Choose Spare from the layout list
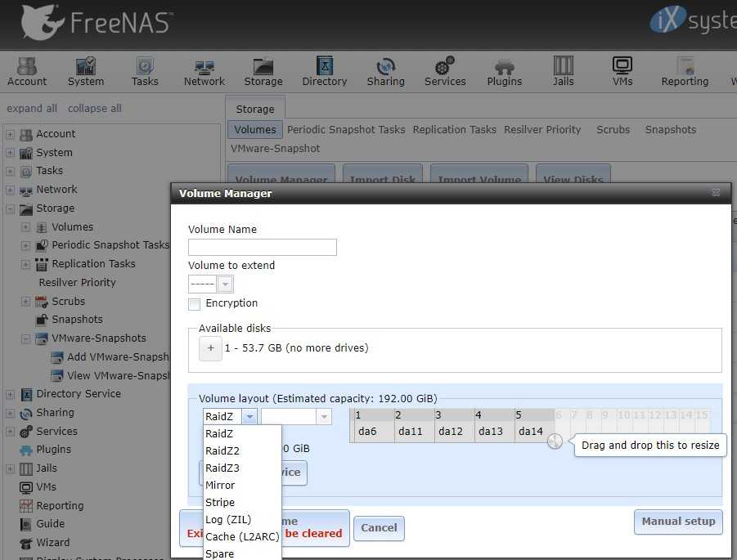 point(242,553)
